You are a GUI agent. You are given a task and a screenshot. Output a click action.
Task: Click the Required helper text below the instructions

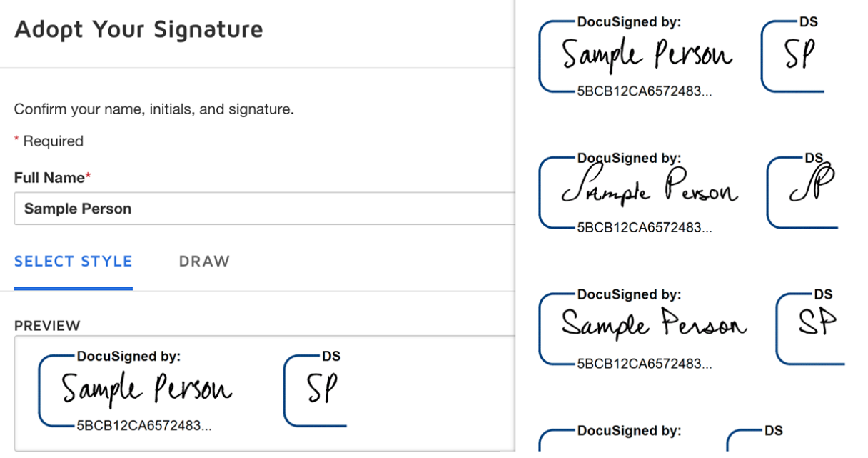pyautogui.click(x=49, y=141)
